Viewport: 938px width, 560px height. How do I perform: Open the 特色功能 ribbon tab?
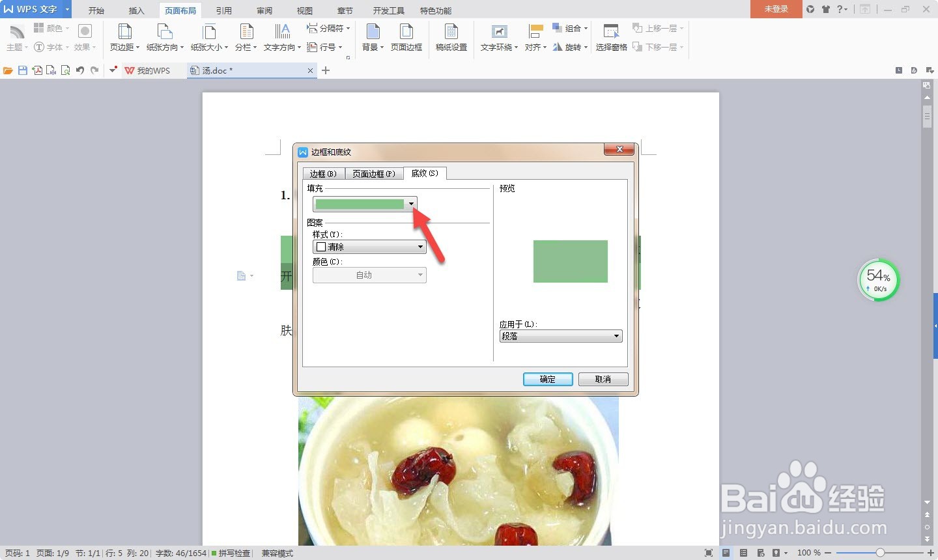436,10
